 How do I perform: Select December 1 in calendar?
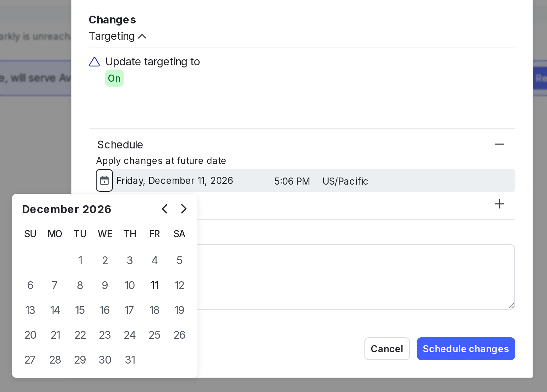pos(80,261)
